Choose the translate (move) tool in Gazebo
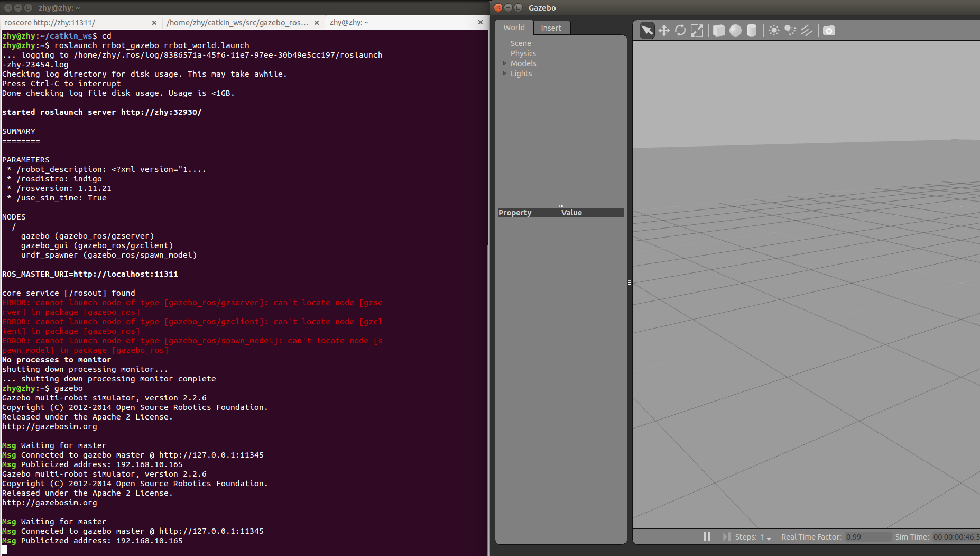Viewport: 980px width, 556px height. pyautogui.click(x=664, y=30)
